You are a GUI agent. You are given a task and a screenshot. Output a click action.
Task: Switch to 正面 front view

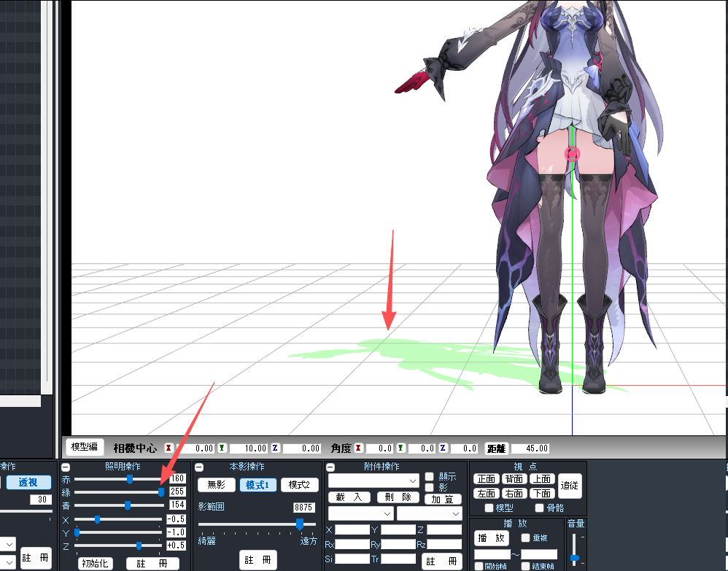(487, 478)
